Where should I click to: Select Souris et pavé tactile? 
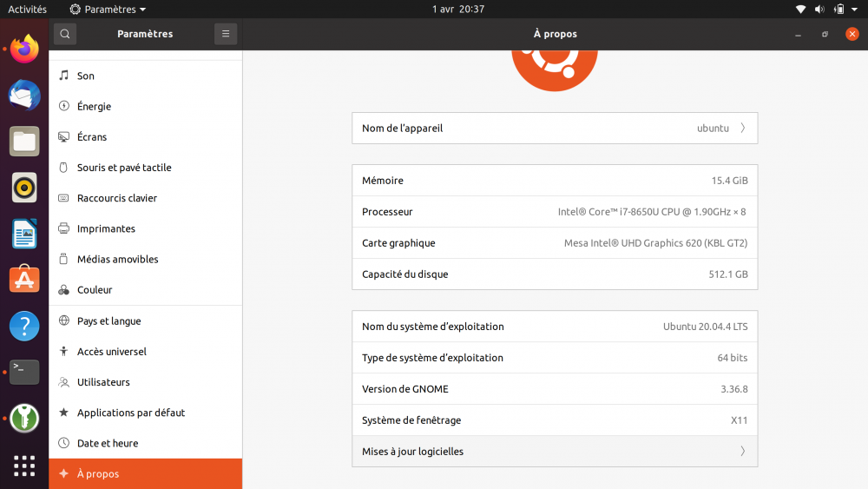(x=146, y=168)
